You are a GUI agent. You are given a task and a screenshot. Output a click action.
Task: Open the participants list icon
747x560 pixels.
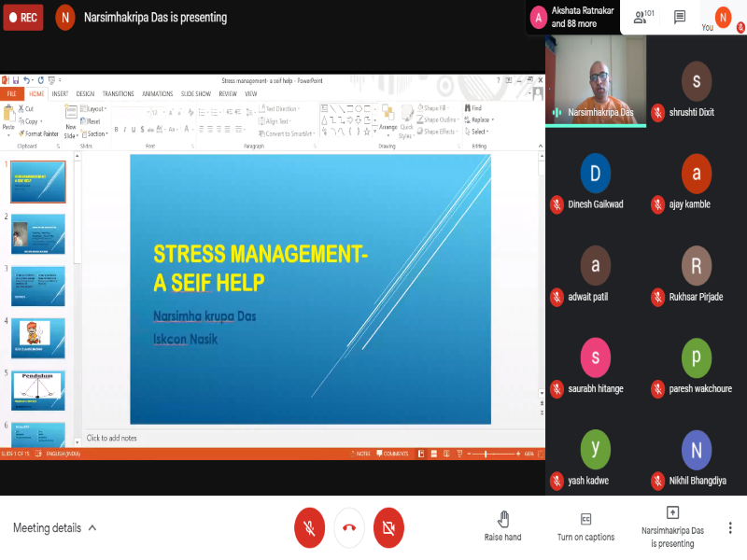[x=641, y=17]
